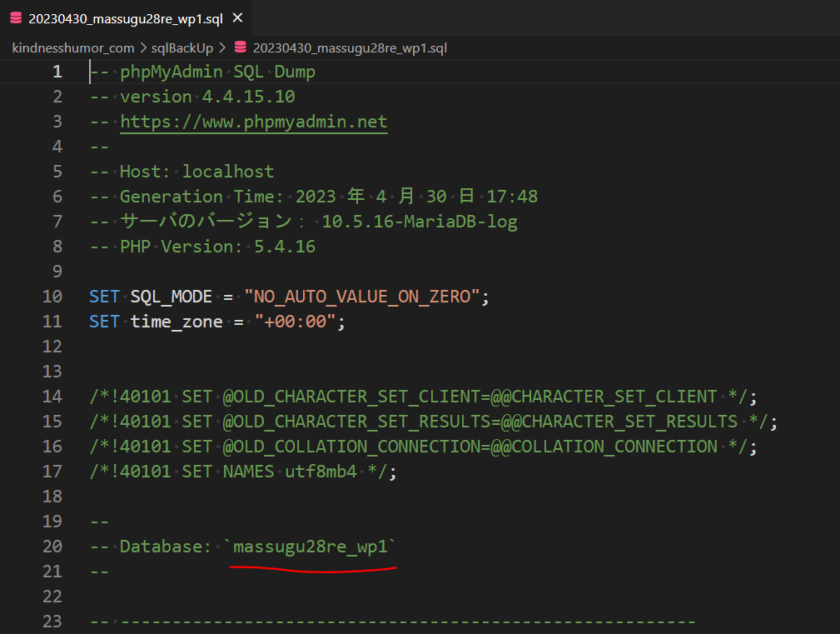Follow the https://www.phpmyadmin.net link
This screenshot has height=634, width=840.
(253, 122)
